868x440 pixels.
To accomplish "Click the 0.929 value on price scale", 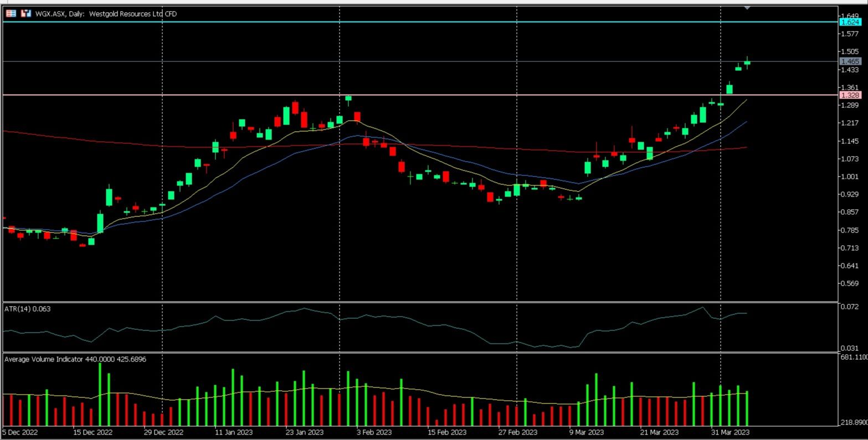I will pos(850,194).
